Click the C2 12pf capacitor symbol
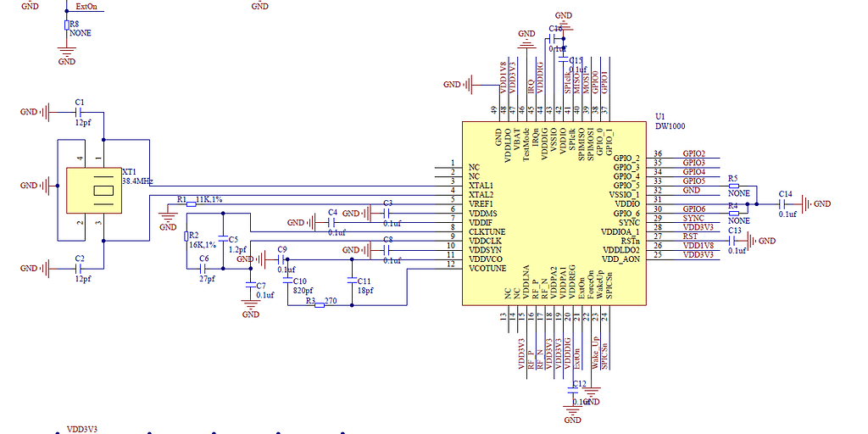The image size is (868, 434). tap(79, 269)
